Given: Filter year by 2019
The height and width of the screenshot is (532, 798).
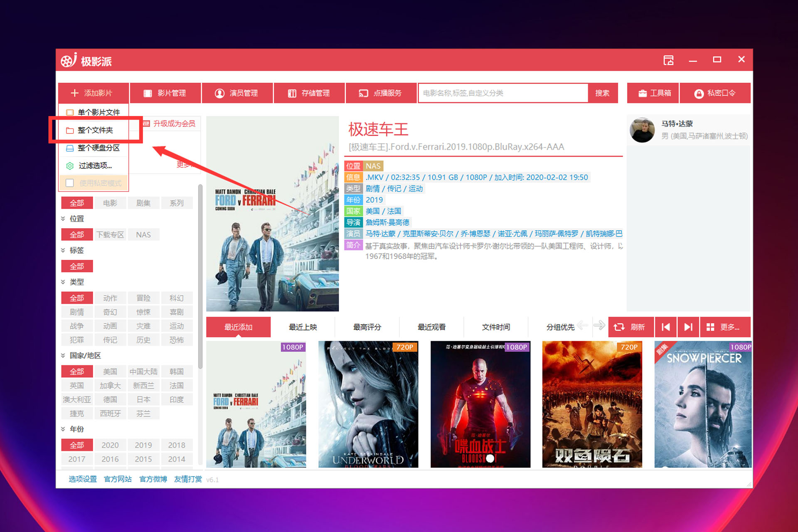Looking at the screenshot, I should click(143, 445).
